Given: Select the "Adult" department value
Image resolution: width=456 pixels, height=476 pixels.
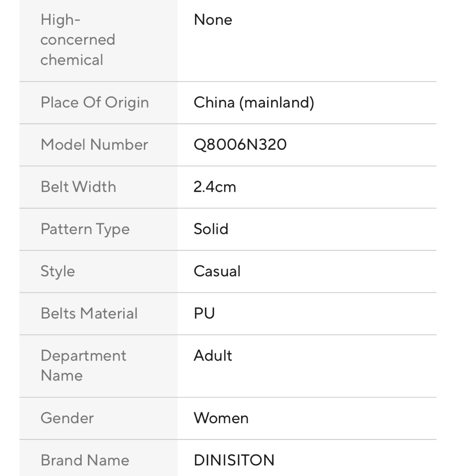Looking at the screenshot, I should 213,356.
